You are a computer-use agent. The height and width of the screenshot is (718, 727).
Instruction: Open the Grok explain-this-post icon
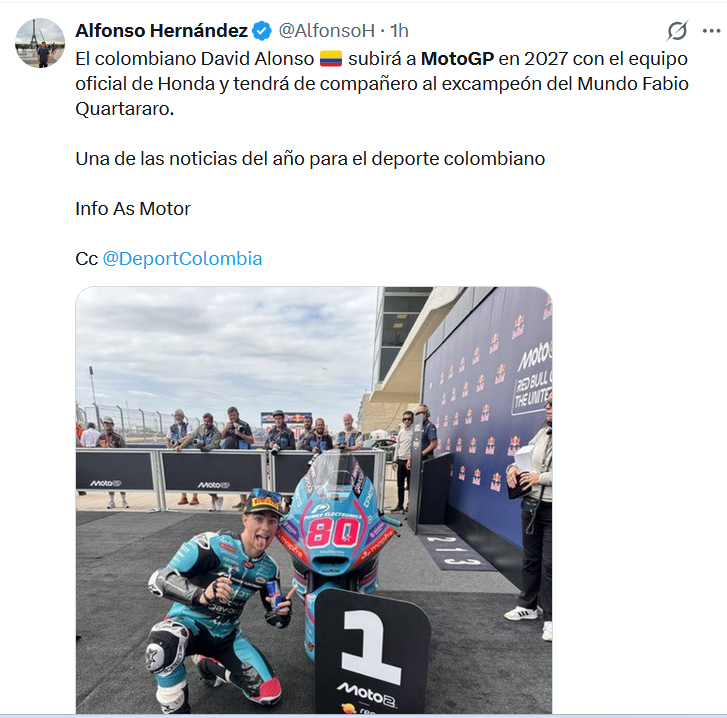(x=677, y=31)
